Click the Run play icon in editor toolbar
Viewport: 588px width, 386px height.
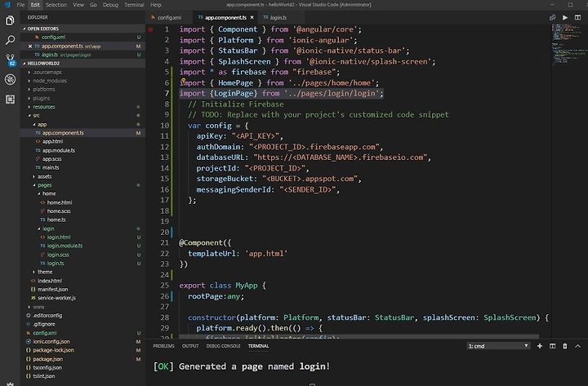pyautogui.click(x=565, y=18)
